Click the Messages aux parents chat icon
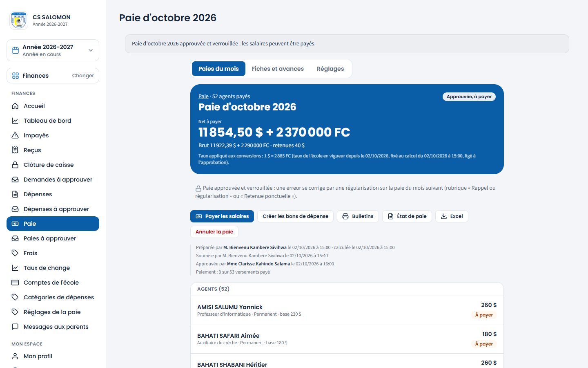The image size is (588, 368). pyautogui.click(x=15, y=327)
